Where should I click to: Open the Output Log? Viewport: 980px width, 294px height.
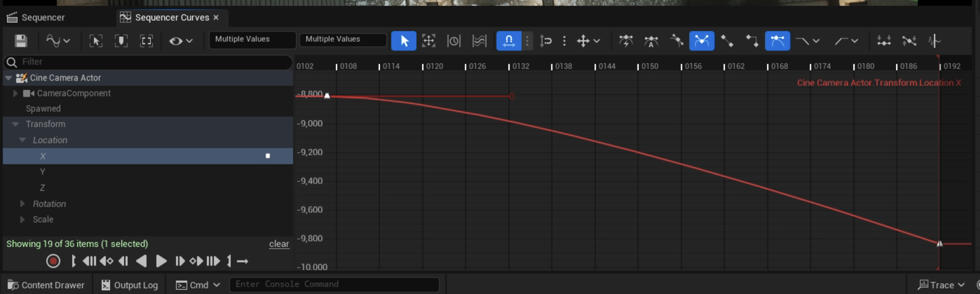[129, 285]
